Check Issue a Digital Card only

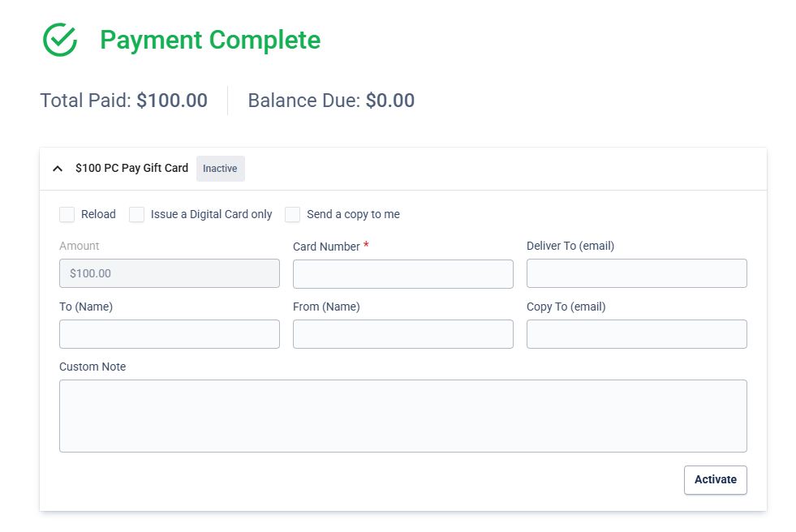click(136, 215)
